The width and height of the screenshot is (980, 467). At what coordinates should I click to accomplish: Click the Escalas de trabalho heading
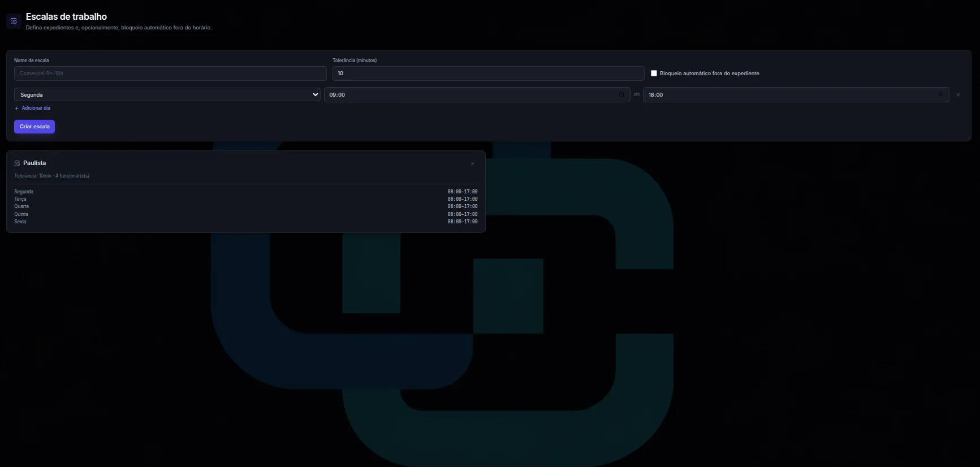tap(66, 17)
